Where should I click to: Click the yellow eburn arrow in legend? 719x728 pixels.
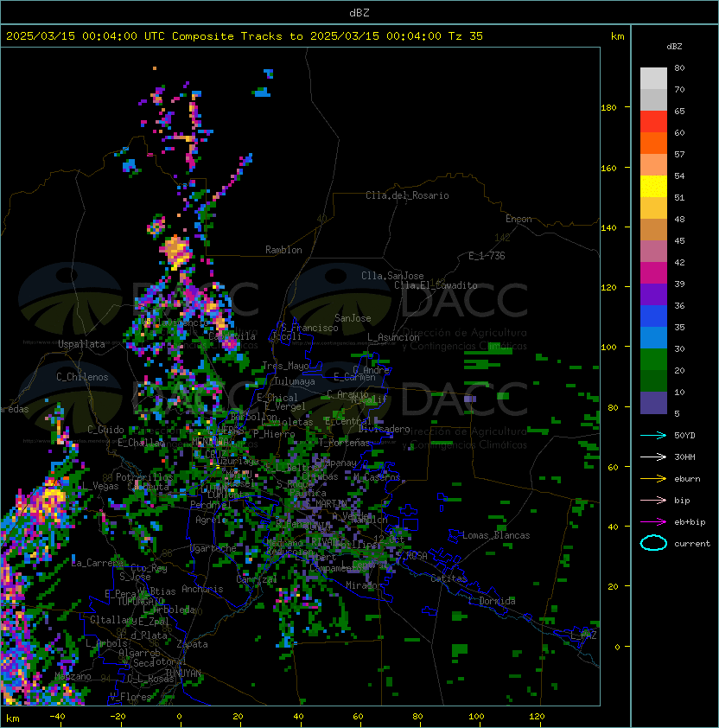click(x=653, y=479)
